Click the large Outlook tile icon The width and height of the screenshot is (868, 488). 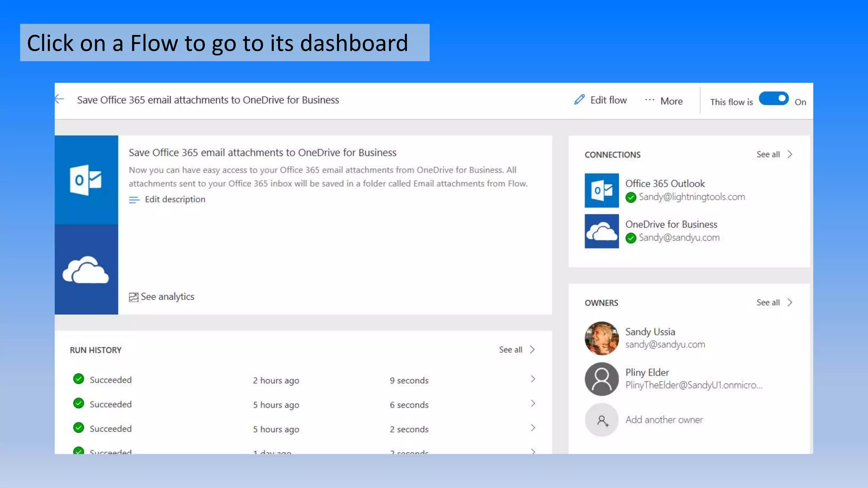[86, 180]
